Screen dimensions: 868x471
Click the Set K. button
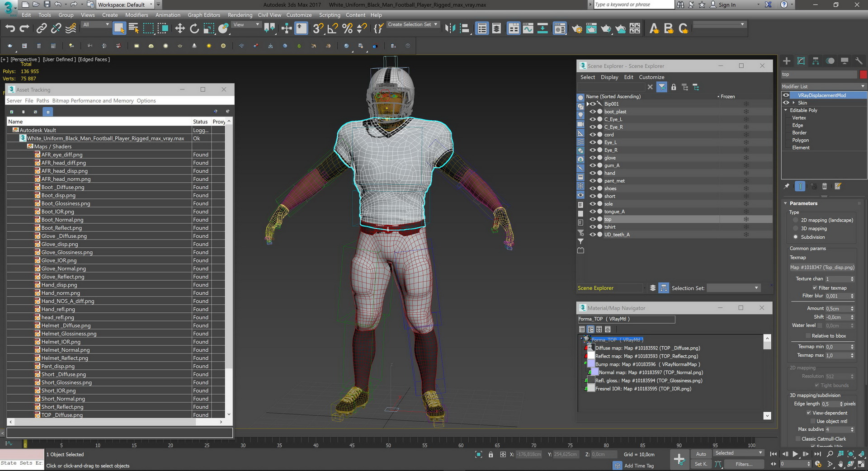coord(701,464)
